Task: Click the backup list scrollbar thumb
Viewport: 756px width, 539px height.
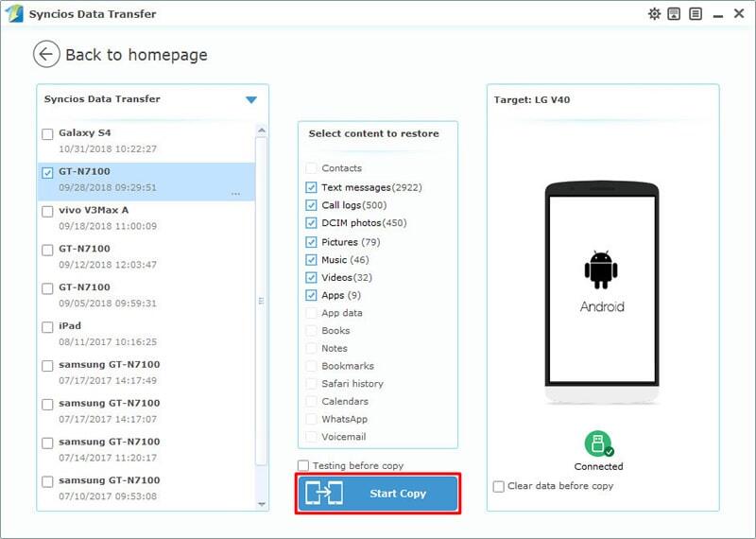Action: (262, 301)
